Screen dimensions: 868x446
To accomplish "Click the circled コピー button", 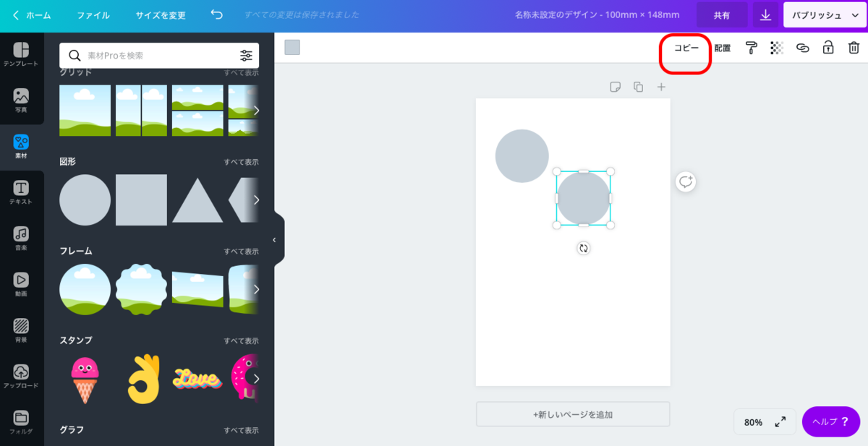I will click(x=685, y=48).
